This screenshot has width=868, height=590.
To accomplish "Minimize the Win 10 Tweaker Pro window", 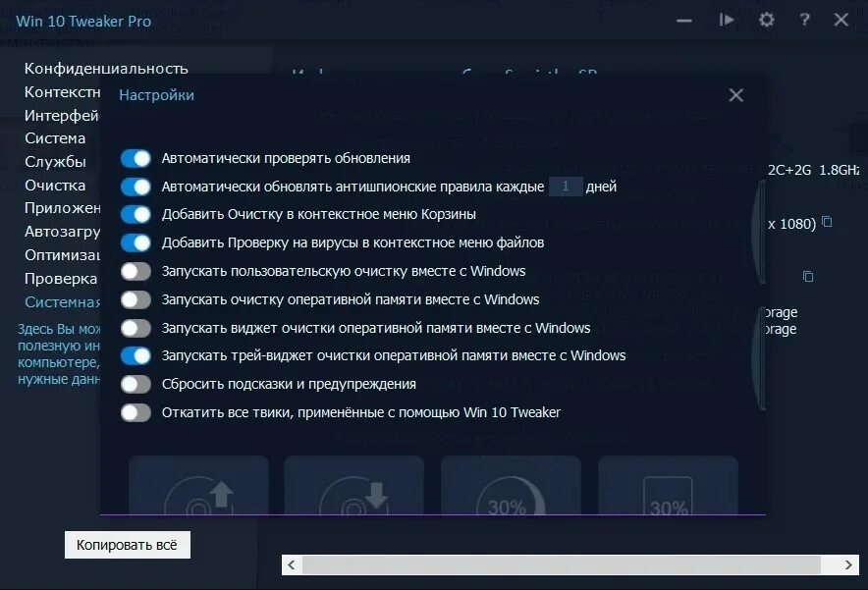I will click(x=684, y=21).
